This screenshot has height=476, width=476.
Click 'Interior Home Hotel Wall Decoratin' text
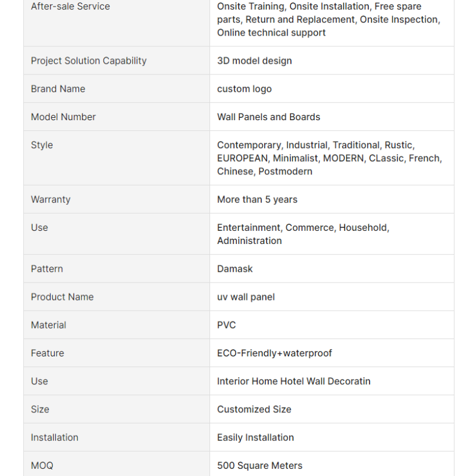coord(294,381)
